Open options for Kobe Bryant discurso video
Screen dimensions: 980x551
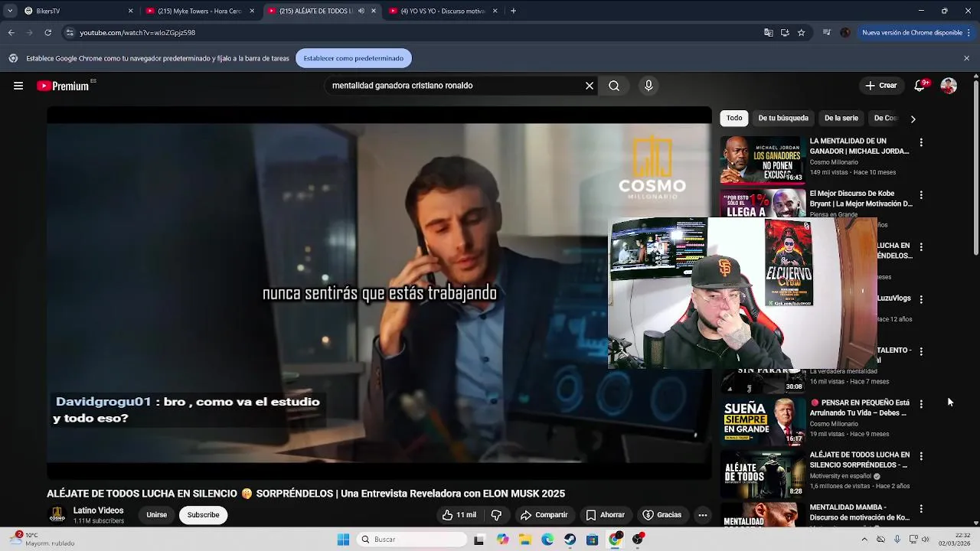pyautogui.click(x=921, y=195)
